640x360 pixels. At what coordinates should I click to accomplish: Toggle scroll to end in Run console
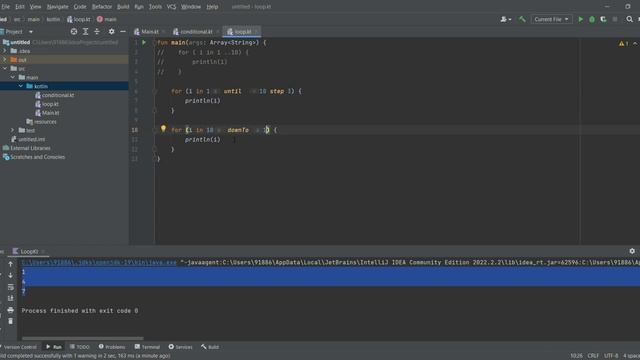tap(11, 298)
